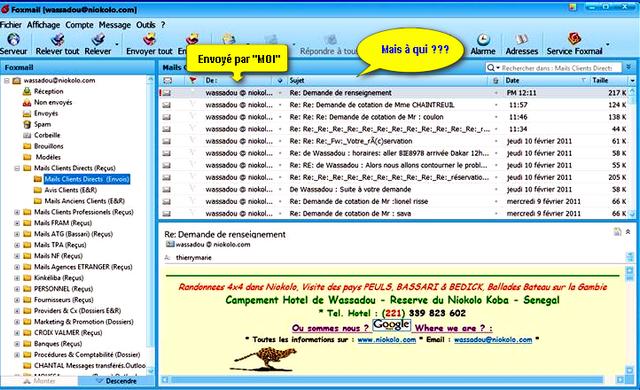The width and height of the screenshot is (640, 390).
Task: Collapse the preview header with double chevron
Action: coord(628,232)
